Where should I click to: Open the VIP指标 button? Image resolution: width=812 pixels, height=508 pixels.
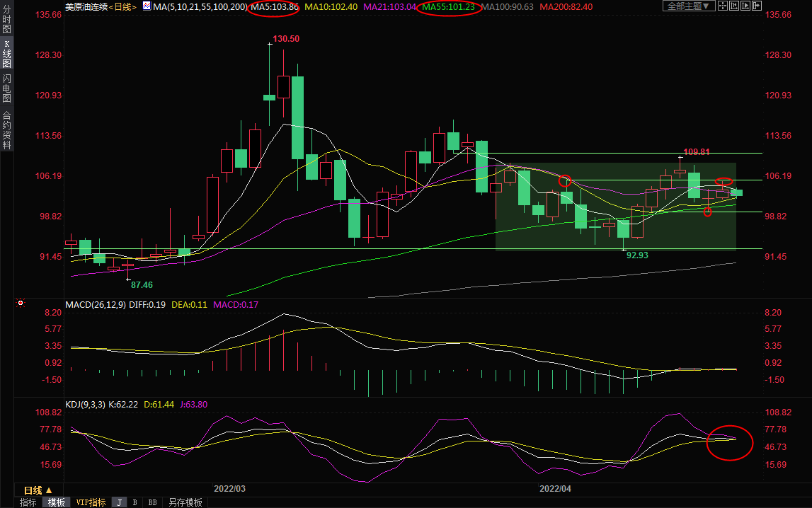tap(91, 502)
